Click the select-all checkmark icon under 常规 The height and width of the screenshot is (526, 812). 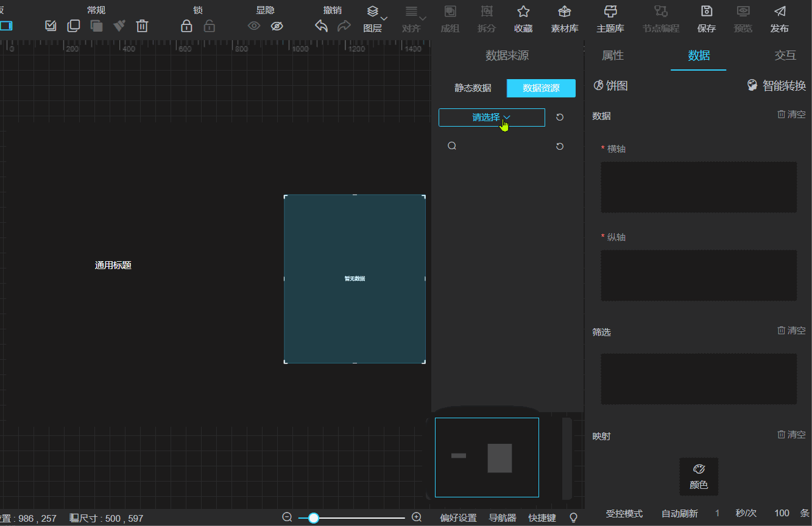tap(51, 26)
